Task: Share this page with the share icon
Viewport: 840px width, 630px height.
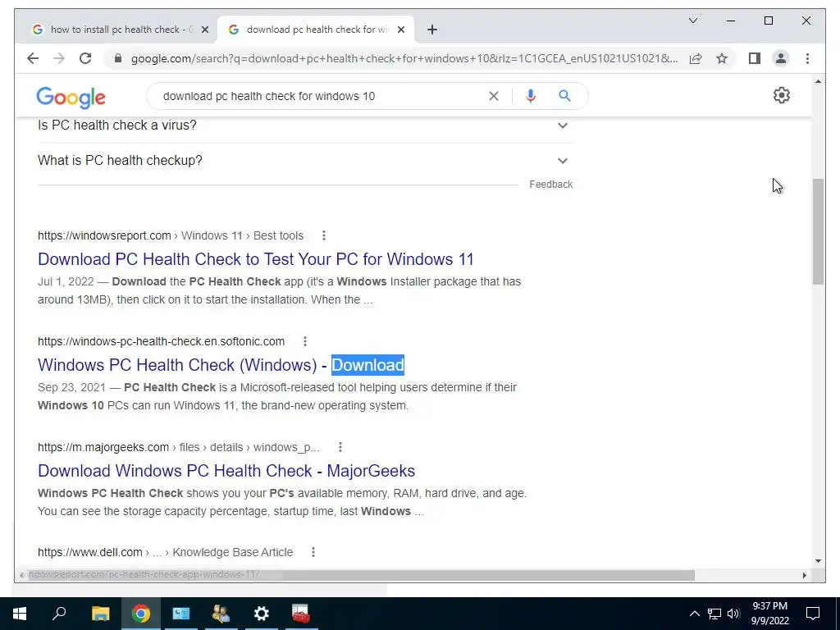Action: pyautogui.click(x=696, y=58)
